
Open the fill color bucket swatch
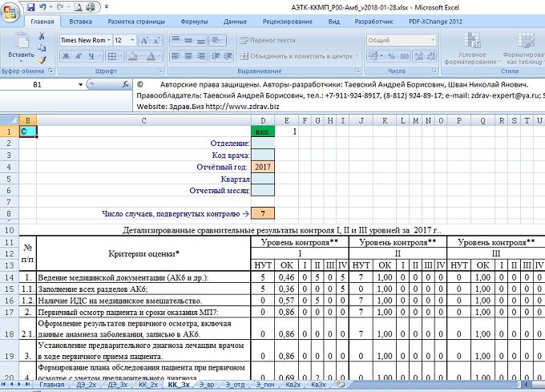click(132, 56)
